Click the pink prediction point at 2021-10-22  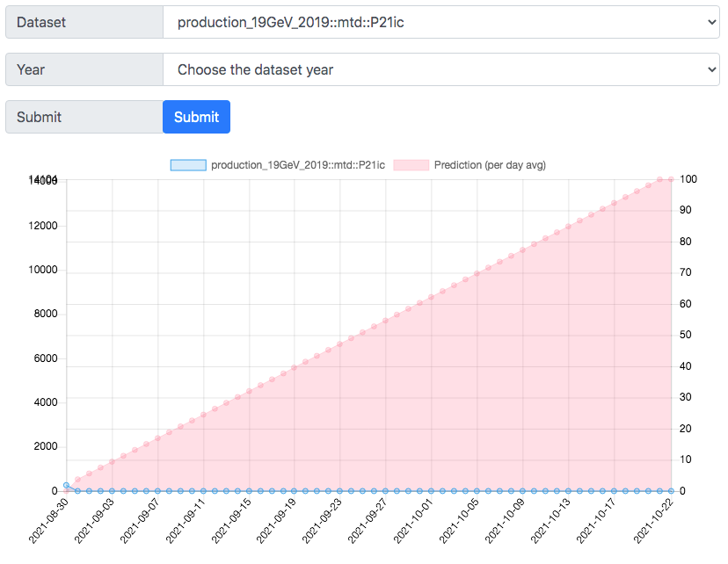pos(671,179)
